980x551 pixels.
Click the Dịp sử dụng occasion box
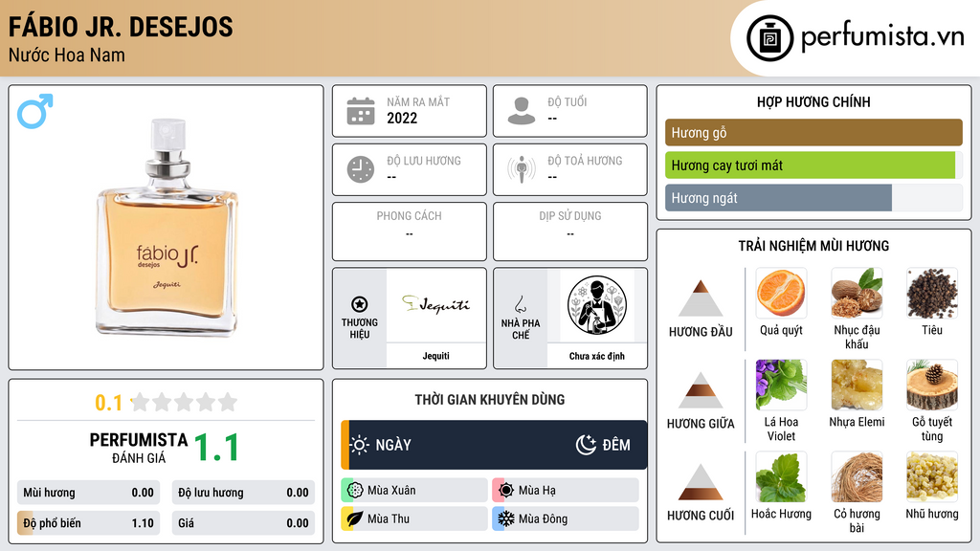570,231
